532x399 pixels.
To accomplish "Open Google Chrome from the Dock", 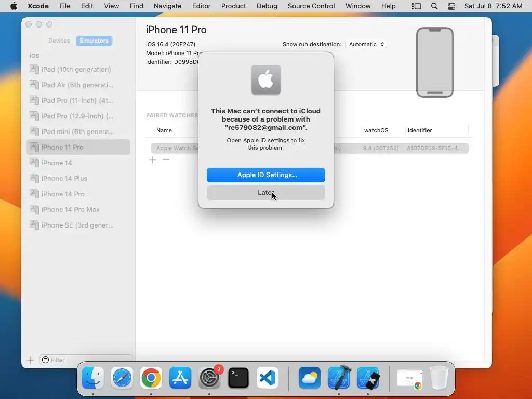I will pyautogui.click(x=151, y=378).
